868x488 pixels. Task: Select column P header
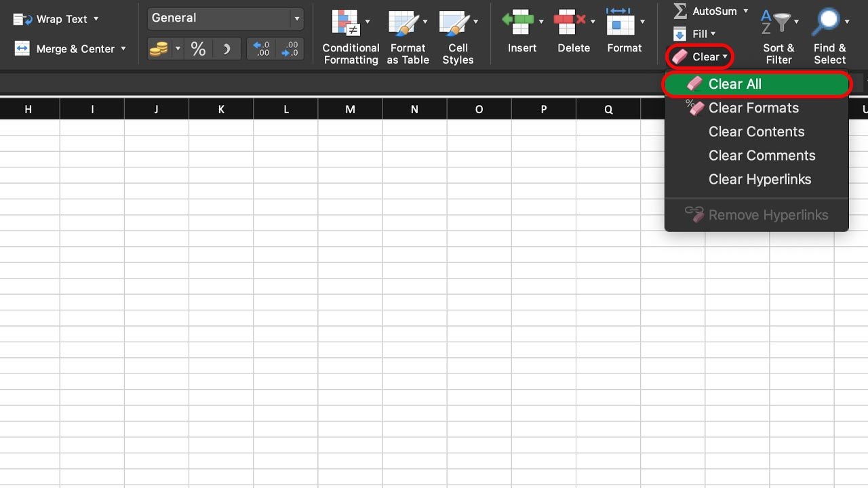coord(543,109)
